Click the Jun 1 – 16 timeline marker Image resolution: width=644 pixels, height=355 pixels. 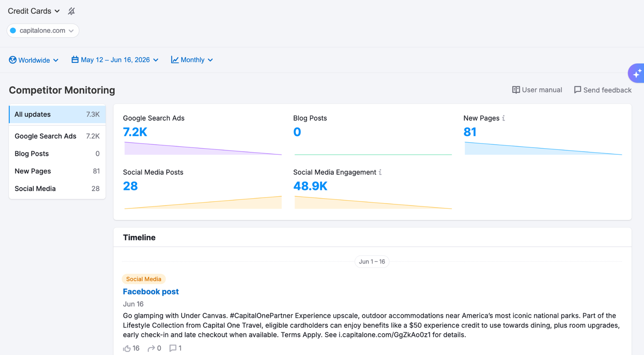(372, 262)
